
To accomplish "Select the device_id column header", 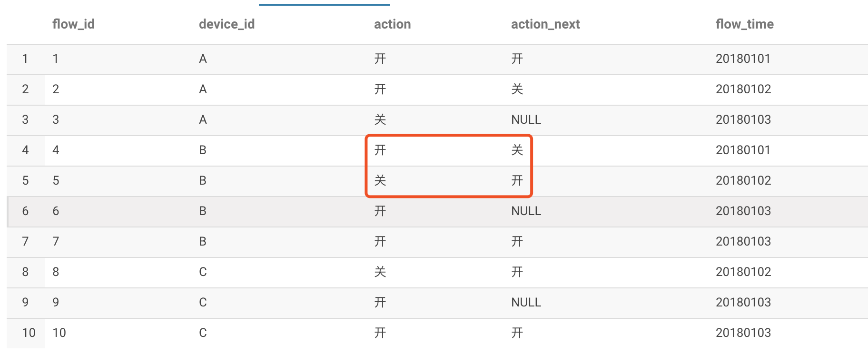I will 227,24.
